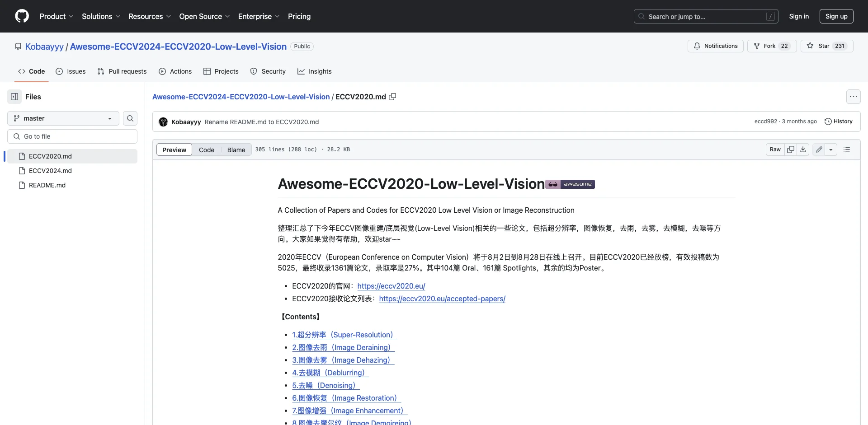
Task: Switch file view to Code
Action: point(207,149)
